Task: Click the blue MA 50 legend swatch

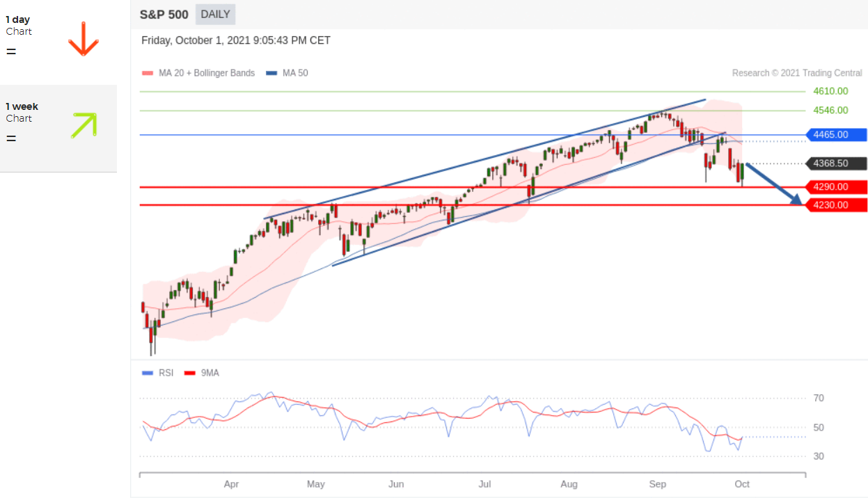Action: point(271,73)
